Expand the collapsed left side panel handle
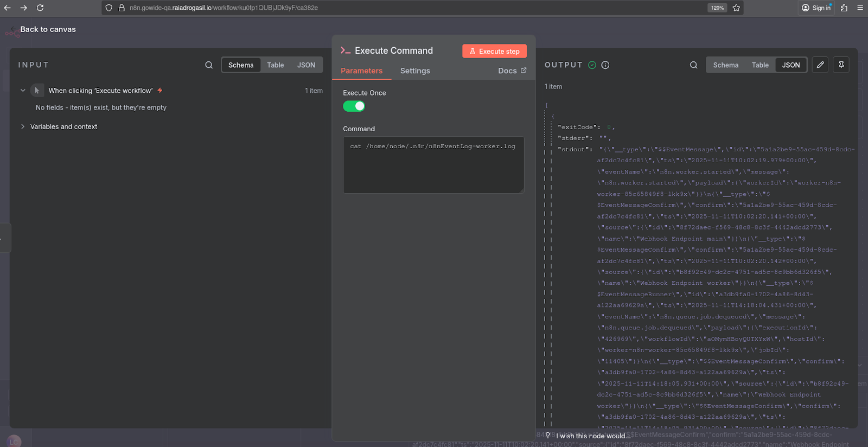This screenshot has height=447, width=868. (4, 238)
